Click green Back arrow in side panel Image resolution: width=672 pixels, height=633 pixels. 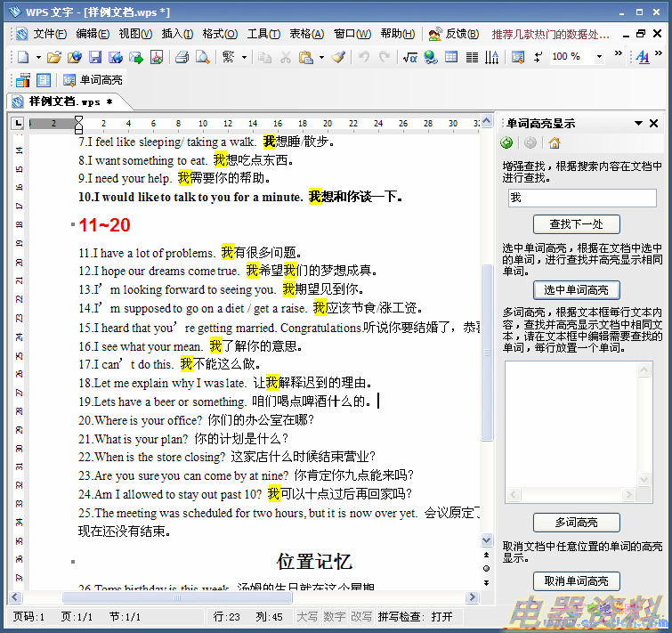[x=507, y=142]
